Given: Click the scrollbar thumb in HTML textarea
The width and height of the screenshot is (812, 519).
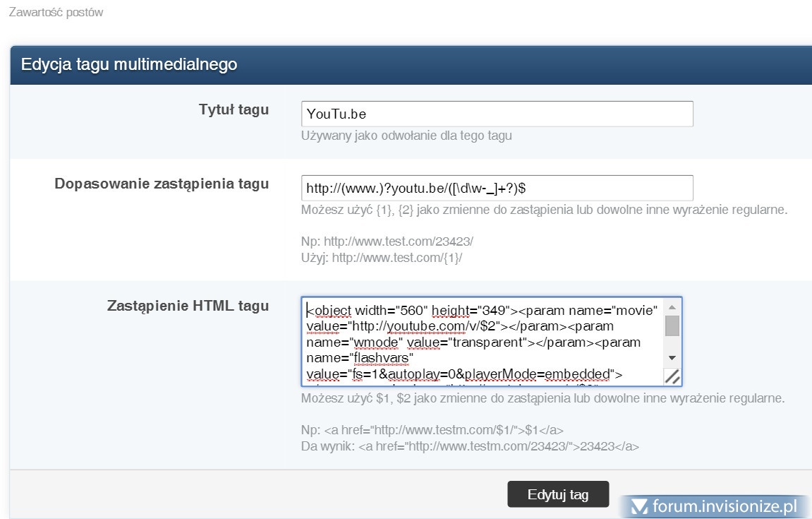Looking at the screenshot, I should (x=672, y=326).
